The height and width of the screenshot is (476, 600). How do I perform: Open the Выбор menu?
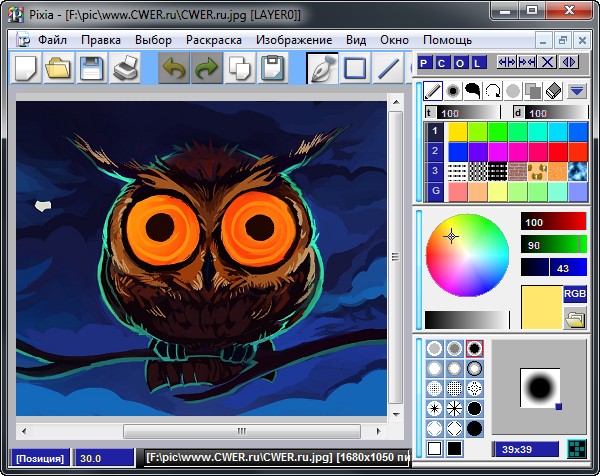(152, 40)
